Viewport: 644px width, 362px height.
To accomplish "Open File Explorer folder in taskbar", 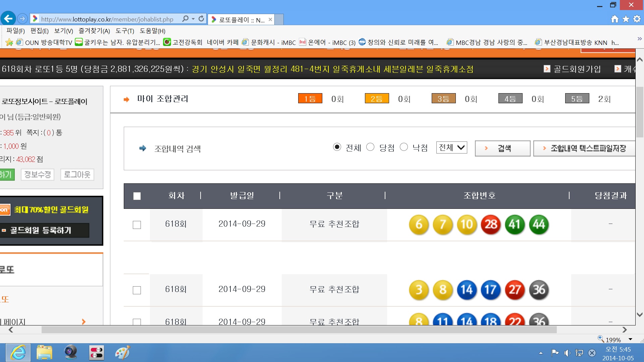I will pyautogui.click(x=44, y=353).
